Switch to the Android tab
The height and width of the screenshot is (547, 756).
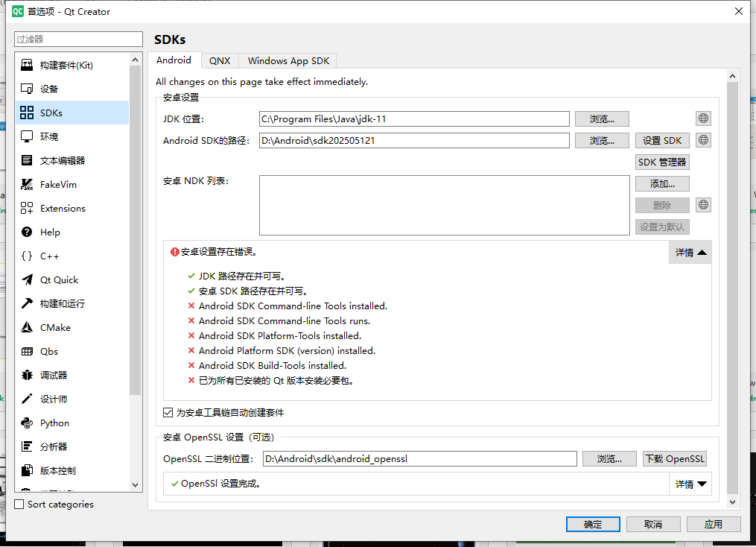pyautogui.click(x=174, y=60)
